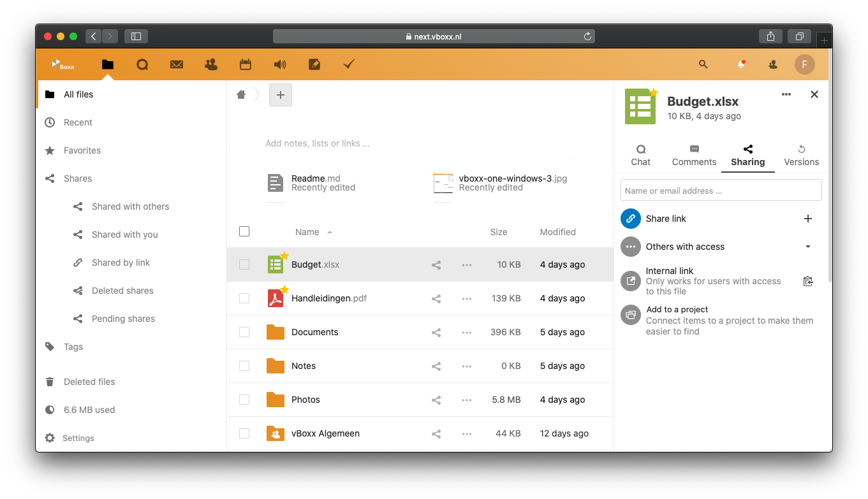
Task: Check the Notes folder checkbox
Action: click(x=244, y=366)
